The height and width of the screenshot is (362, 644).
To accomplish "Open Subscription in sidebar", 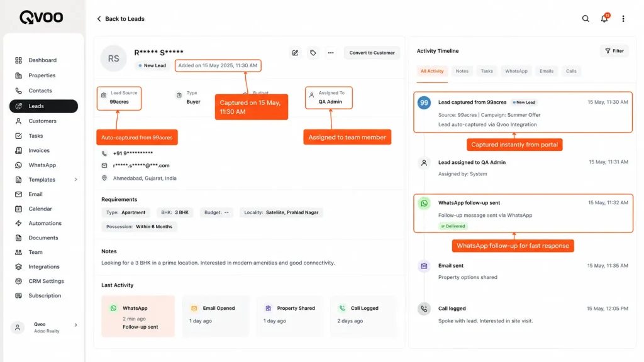I will point(43,296).
